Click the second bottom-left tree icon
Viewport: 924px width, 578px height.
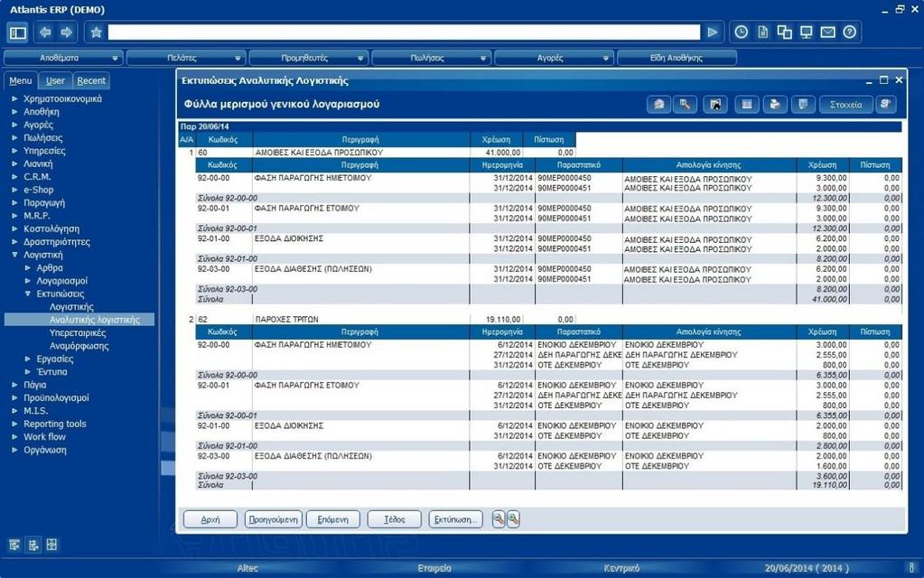click(x=33, y=545)
